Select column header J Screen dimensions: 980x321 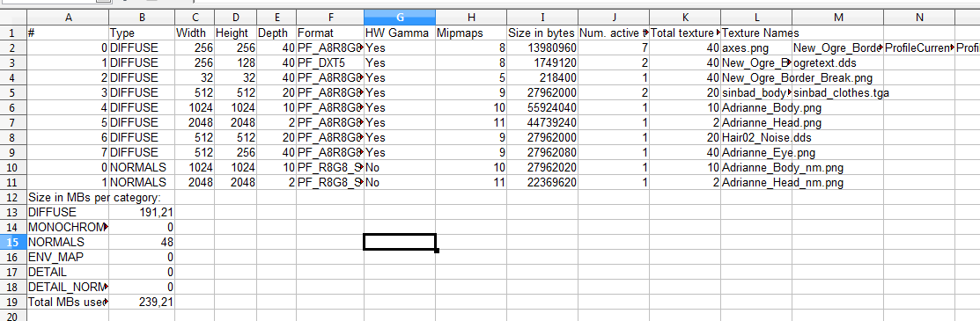[x=614, y=18]
